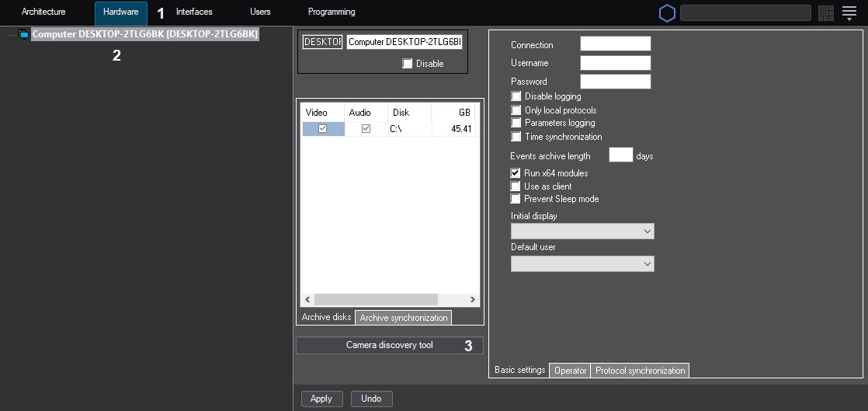
Task: Switch to Archive disks tab
Action: tap(327, 317)
